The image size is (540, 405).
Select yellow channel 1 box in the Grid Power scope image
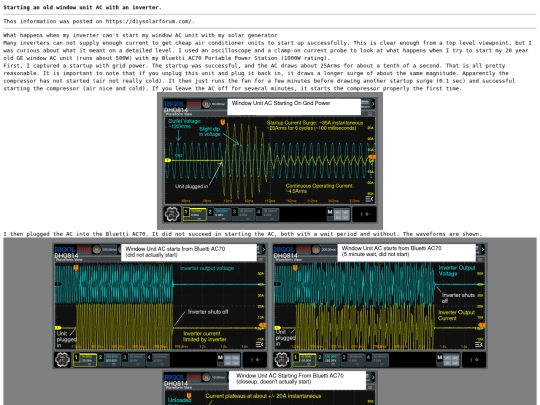195,214
